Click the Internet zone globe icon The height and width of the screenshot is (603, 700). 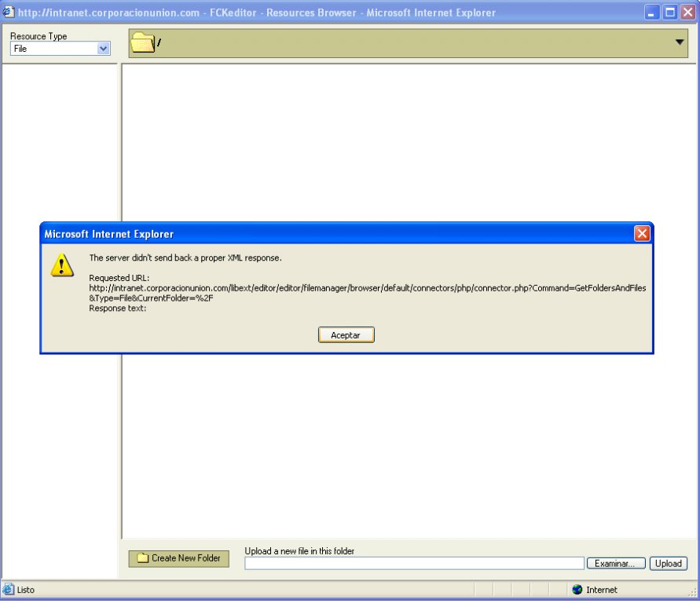(x=577, y=590)
